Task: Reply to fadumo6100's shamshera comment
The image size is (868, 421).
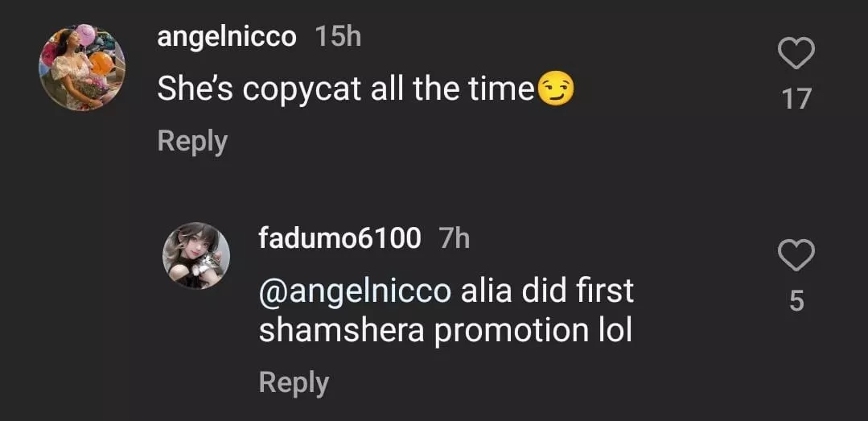Action: coord(294,382)
